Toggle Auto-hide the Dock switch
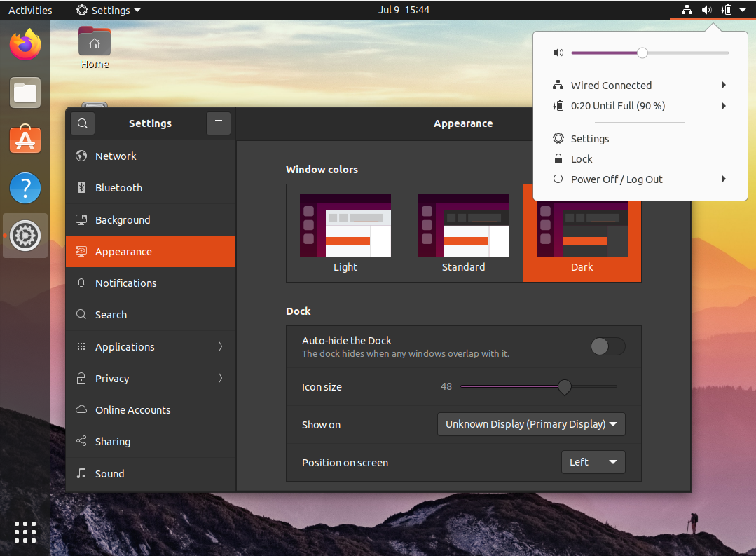The image size is (756, 556). pos(607,346)
